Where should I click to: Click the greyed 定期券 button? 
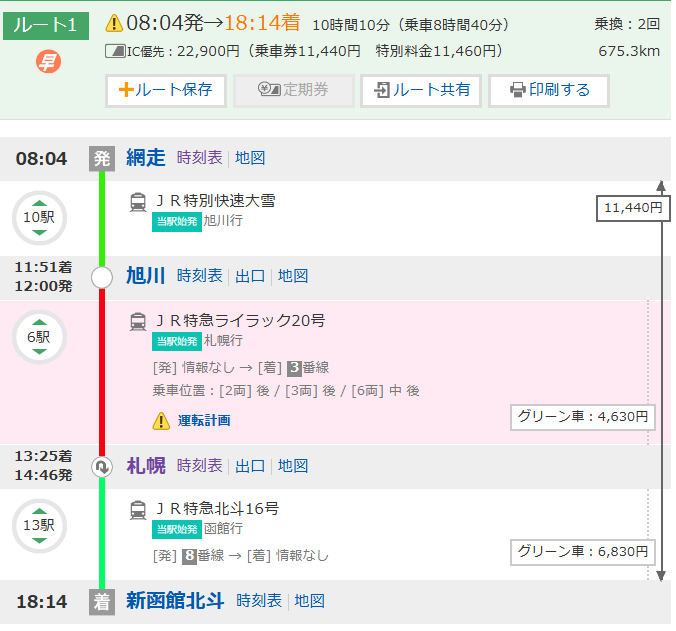click(294, 90)
